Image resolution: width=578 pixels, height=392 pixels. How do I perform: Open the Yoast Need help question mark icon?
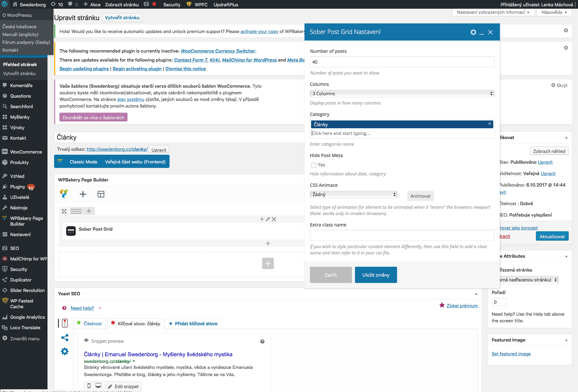(64, 308)
